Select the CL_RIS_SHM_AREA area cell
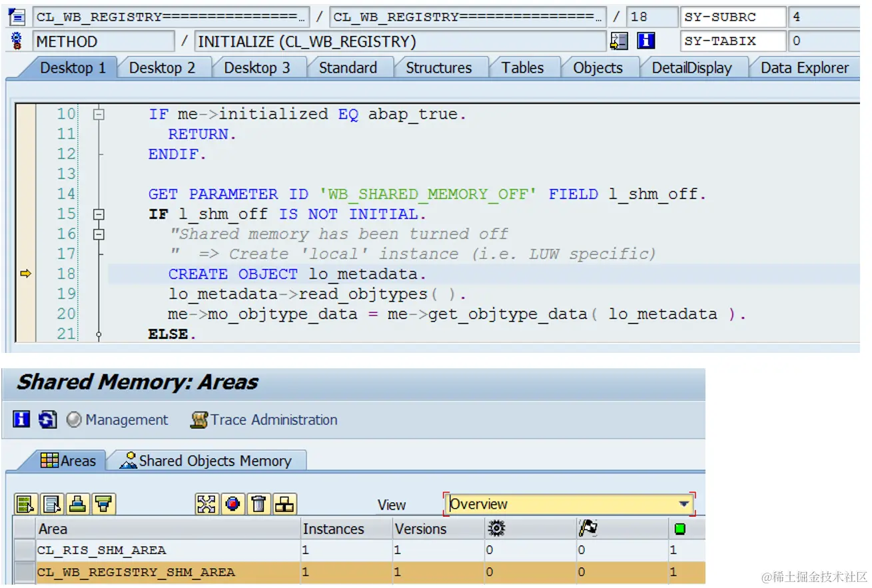872x588 pixels. (167, 550)
